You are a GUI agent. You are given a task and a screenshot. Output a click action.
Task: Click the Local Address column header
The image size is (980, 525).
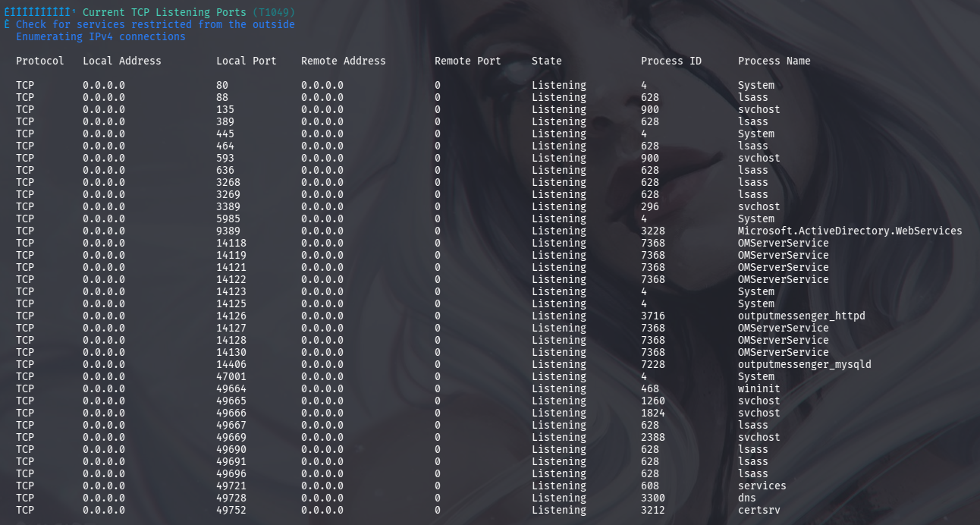122,61
